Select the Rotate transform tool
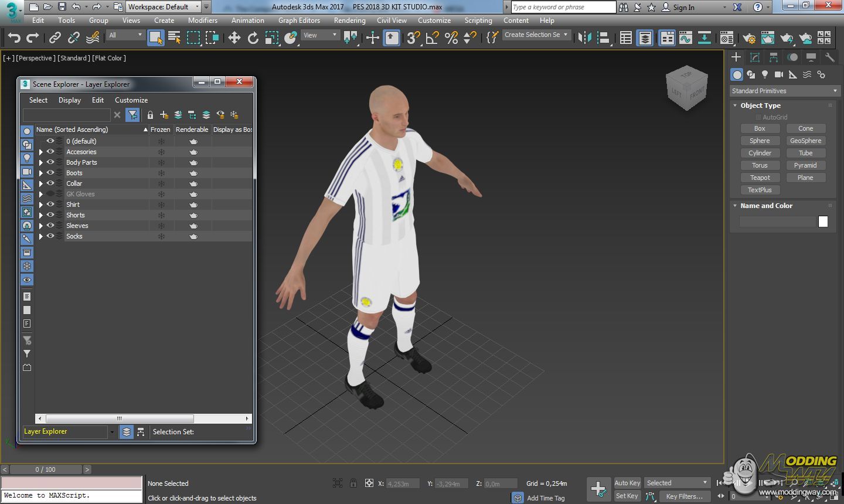 click(253, 38)
